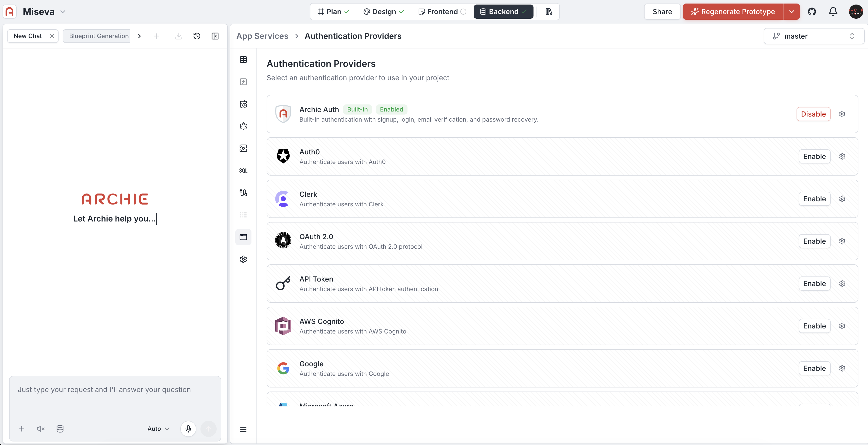Open backend settings gear in sidebar
Viewport: 868px width, 445px height.
pos(243,260)
